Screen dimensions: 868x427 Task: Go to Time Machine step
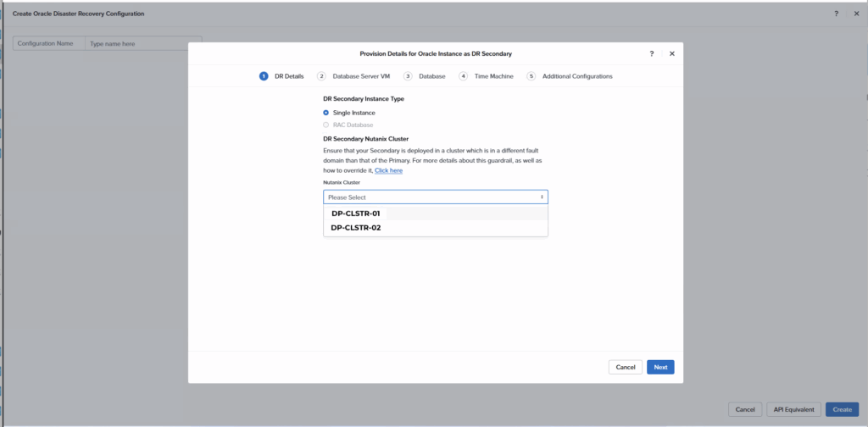click(x=486, y=76)
